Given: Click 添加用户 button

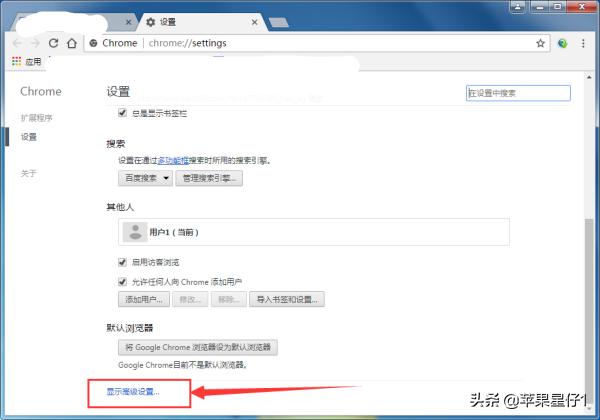Looking at the screenshot, I should (x=144, y=299).
